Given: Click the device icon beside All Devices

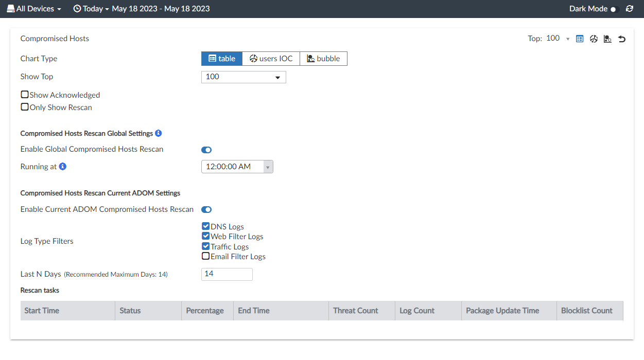Looking at the screenshot, I should (x=11, y=8).
